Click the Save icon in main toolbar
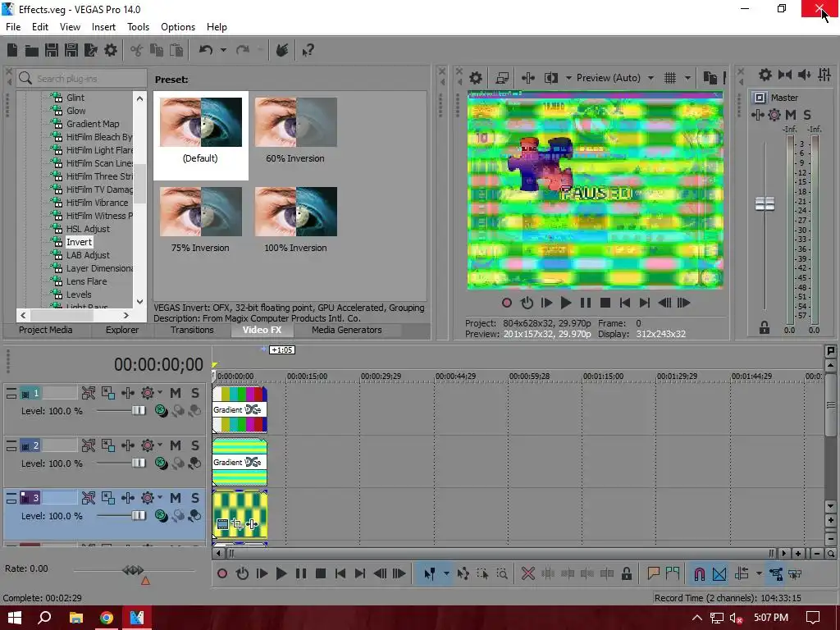The image size is (840, 630). coord(52,50)
